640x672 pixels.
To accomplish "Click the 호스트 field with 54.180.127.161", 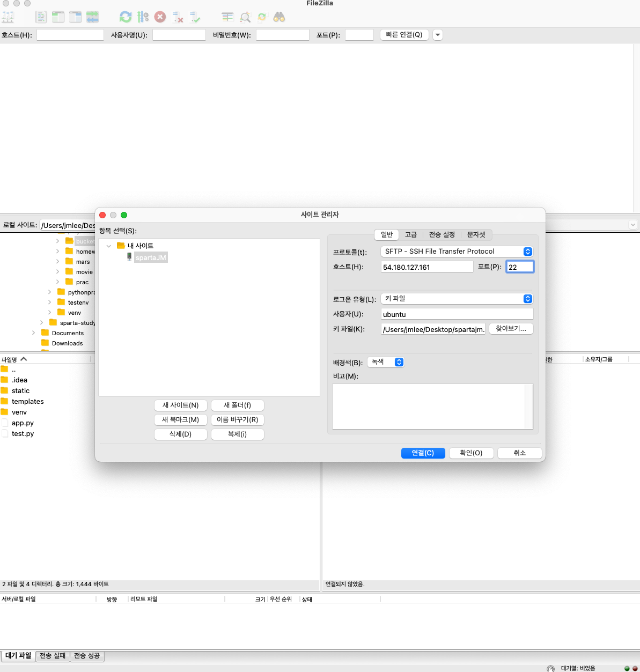I will pyautogui.click(x=427, y=267).
